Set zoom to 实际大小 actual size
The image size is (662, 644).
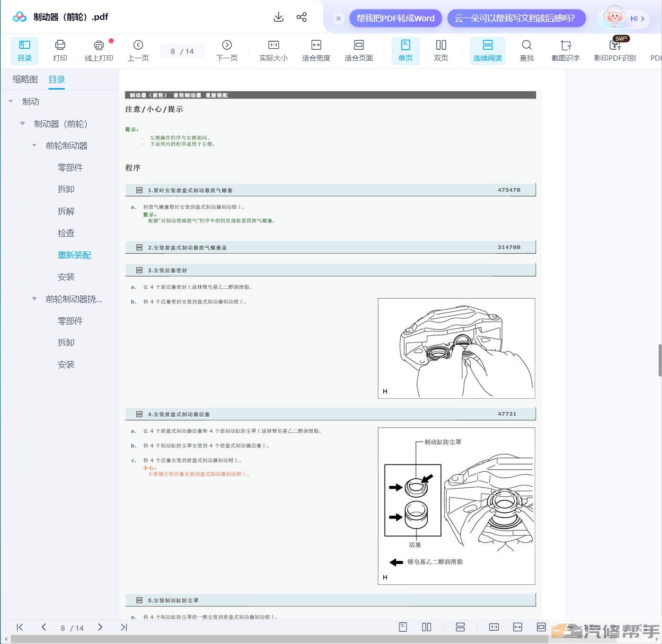[x=274, y=51]
